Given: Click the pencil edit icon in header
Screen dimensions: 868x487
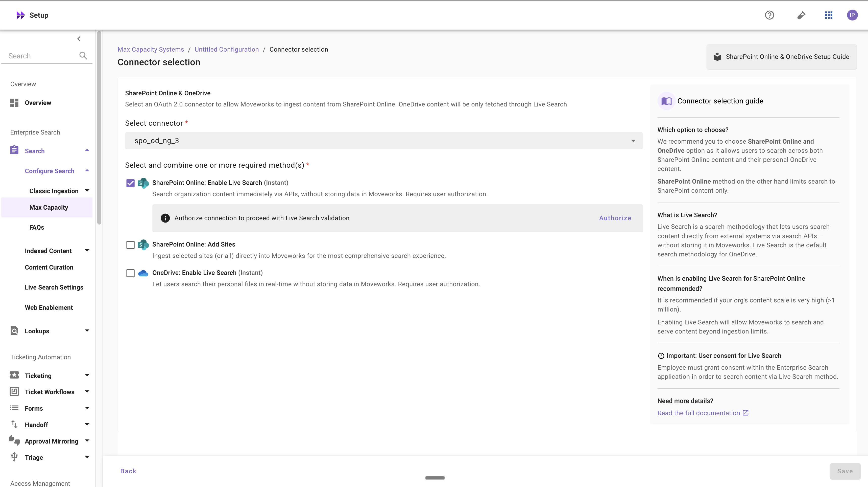Looking at the screenshot, I should point(801,15).
